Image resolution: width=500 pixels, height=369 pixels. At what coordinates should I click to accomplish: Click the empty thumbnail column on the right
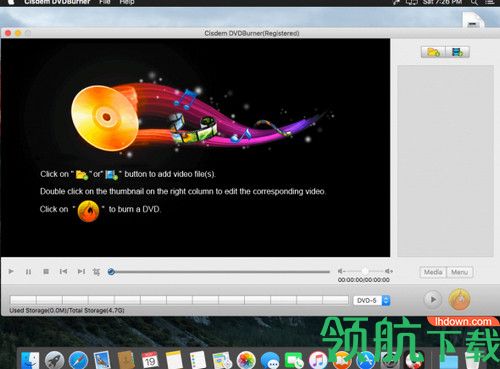coord(445,161)
